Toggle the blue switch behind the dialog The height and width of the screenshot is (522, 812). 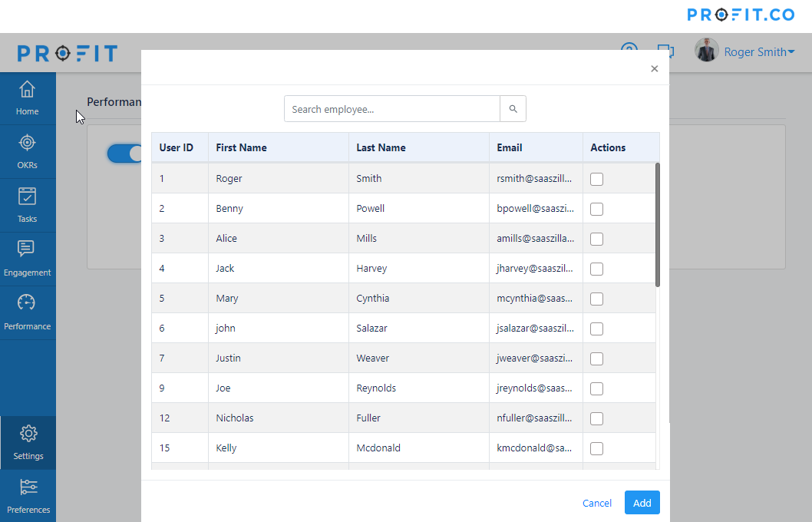(x=124, y=154)
